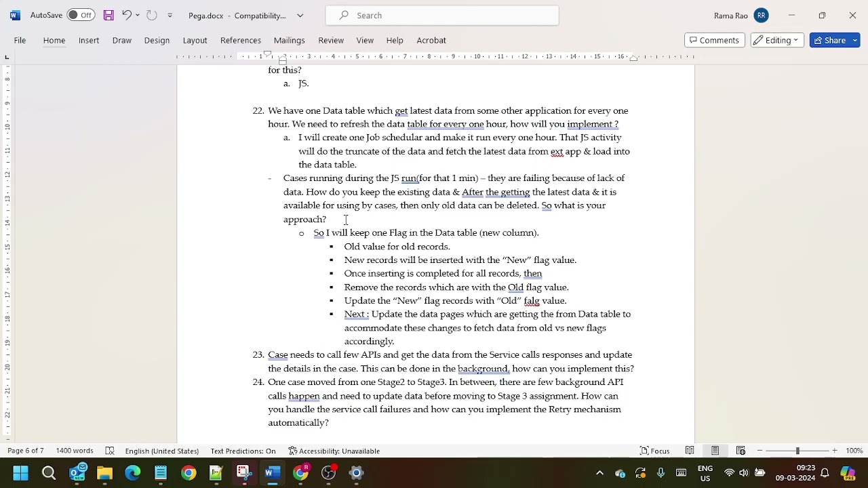Open the Pega.docx file name dropdown

300,15
